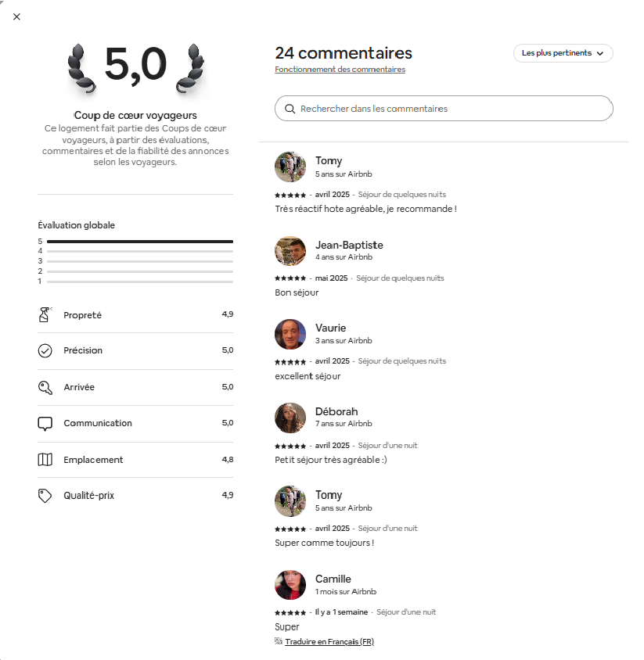The height and width of the screenshot is (660, 644).
Task: Click the Arrivée key icon
Action: [x=45, y=387]
